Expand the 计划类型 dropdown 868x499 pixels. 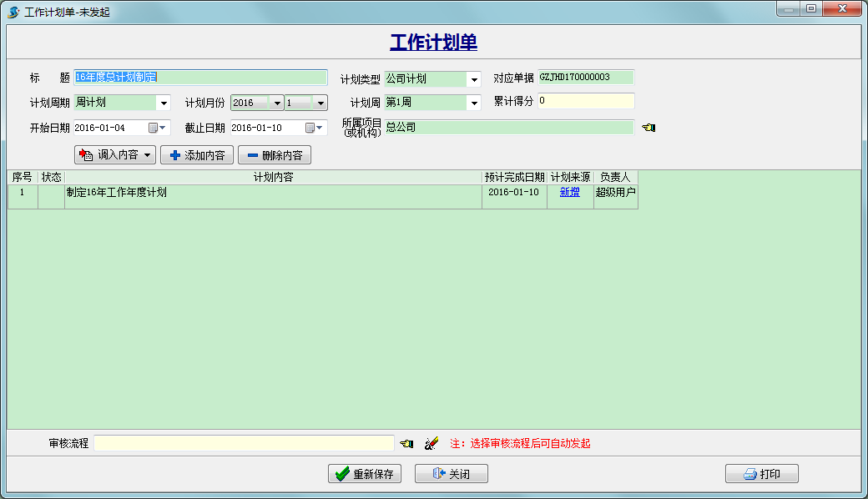point(474,79)
